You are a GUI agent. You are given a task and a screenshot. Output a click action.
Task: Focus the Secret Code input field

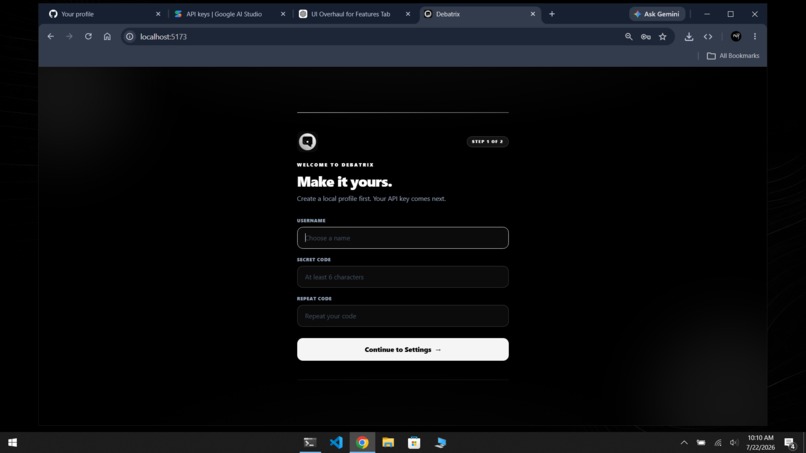coord(402,277)
